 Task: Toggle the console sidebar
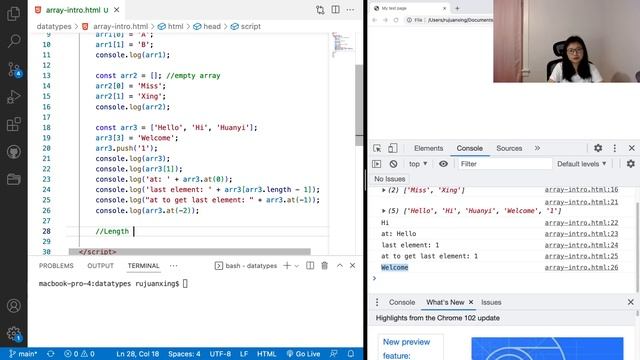(x=376, y=164)
